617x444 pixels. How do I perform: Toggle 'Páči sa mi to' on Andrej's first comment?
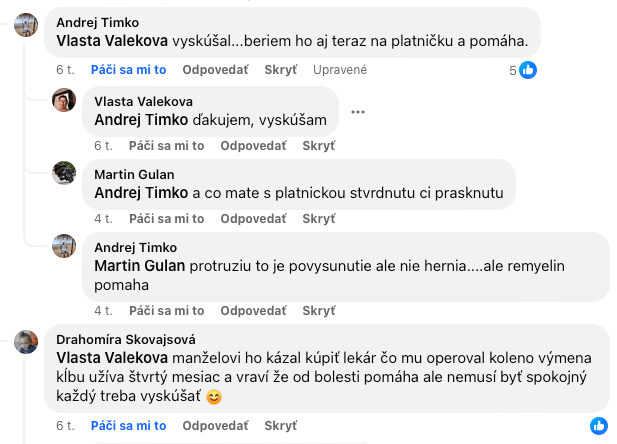click(128, 70)
